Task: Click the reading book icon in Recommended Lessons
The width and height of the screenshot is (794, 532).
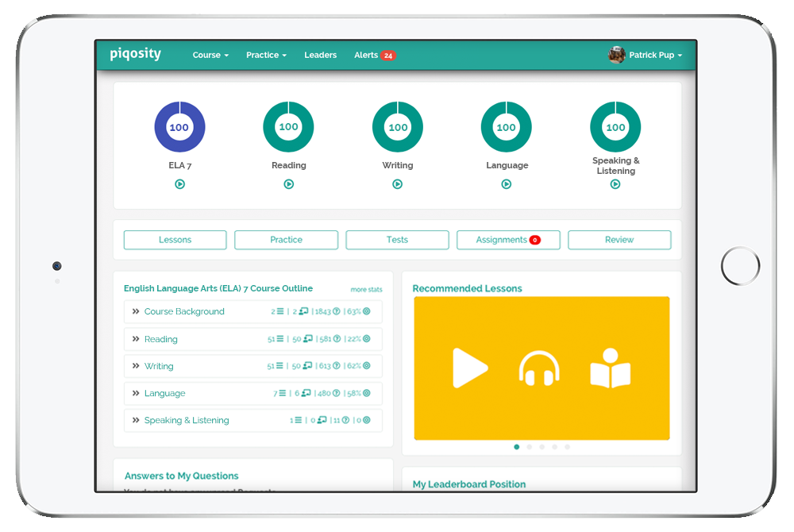Action: tap(611, 368)
